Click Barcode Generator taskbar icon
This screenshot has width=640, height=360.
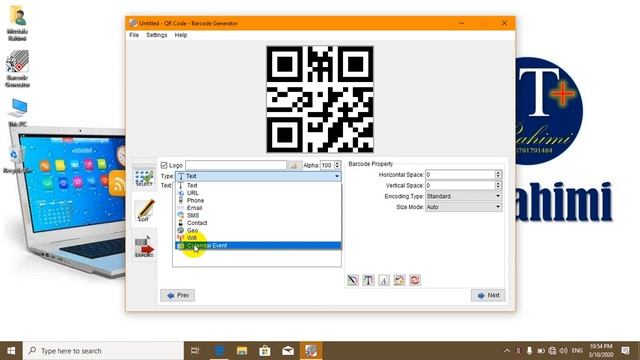[311, 351]
